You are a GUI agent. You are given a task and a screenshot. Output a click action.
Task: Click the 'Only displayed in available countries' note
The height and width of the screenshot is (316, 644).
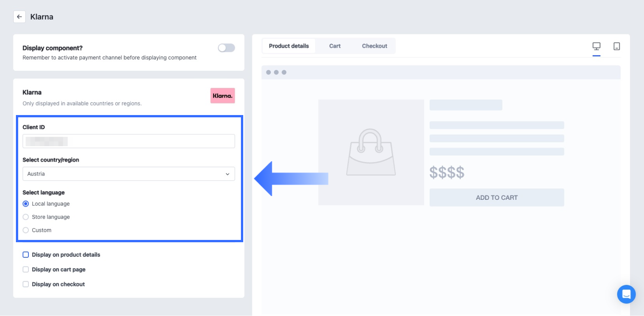(82, 103)
